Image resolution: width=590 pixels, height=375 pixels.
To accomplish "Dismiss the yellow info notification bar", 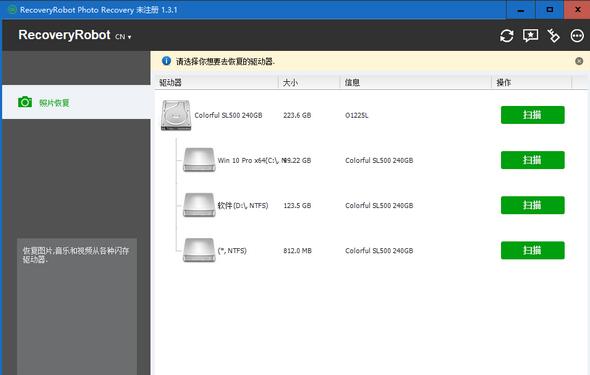I will point(579,61).
